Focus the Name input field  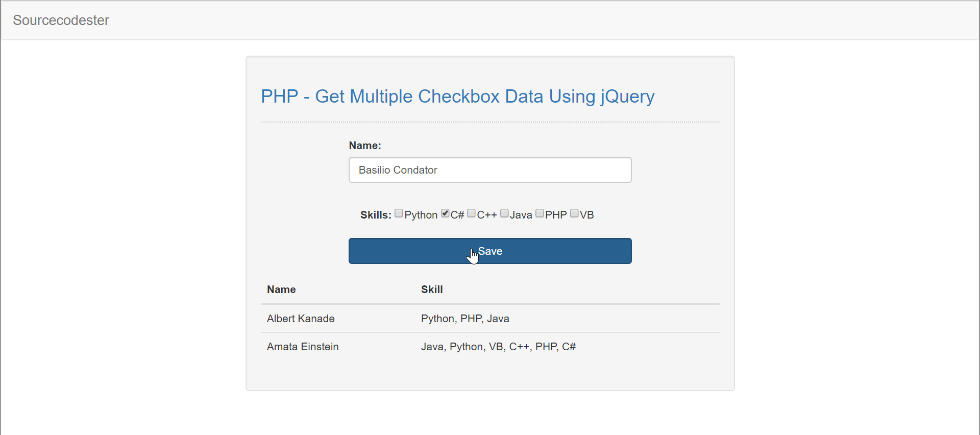[489, 170]
